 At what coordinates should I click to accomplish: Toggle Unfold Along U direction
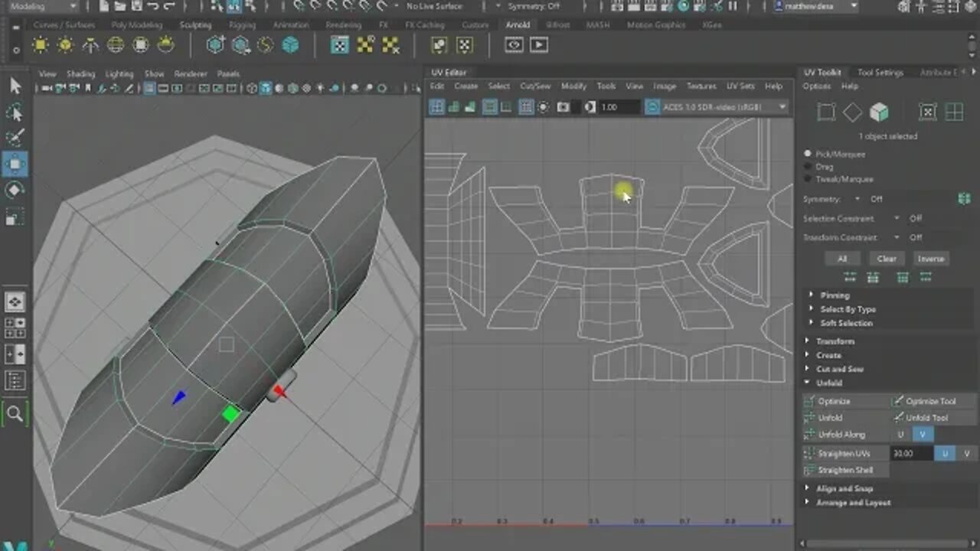point(901,435)
